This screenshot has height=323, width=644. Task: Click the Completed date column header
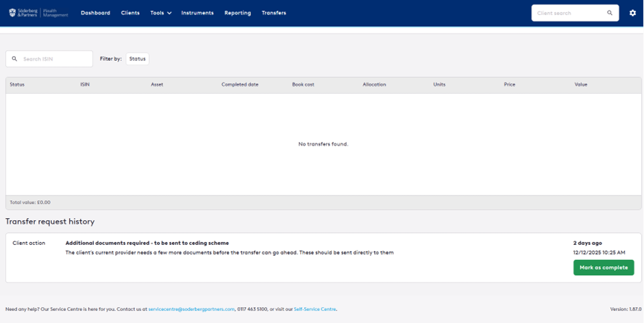(x=240, y=84)
